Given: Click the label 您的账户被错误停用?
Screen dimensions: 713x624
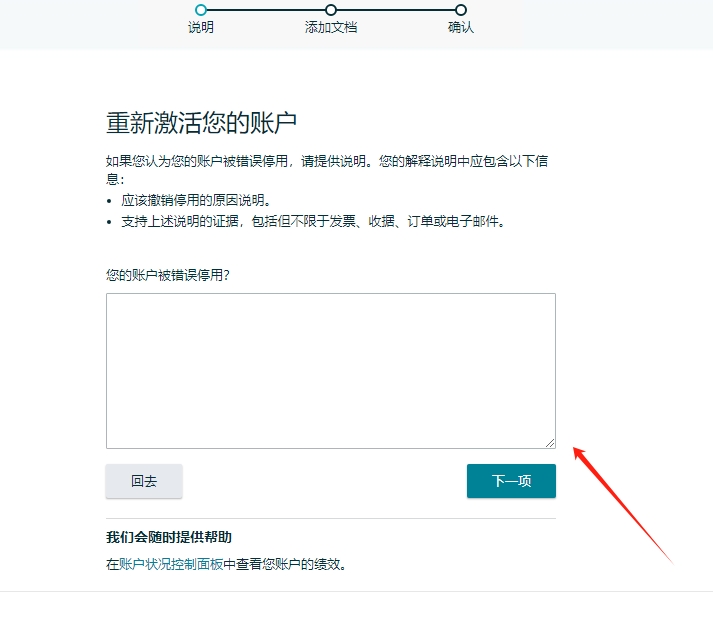Looking at the screenshot, I should click(168, 275).
